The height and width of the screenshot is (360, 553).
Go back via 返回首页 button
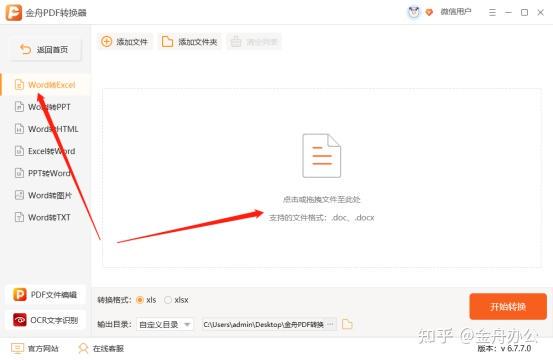(45, 49)
